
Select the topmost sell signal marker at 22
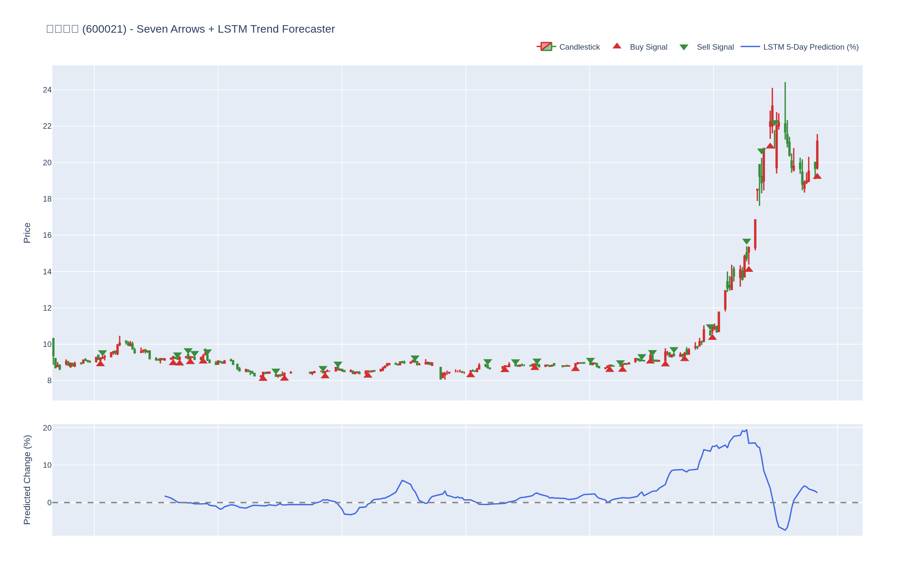pyautogui.click(x=774, y=123)
